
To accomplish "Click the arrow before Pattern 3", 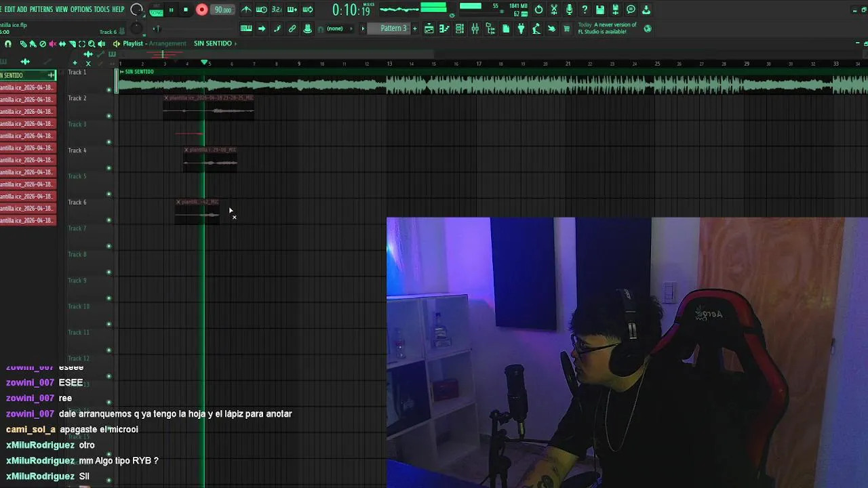I will point(363,28).
